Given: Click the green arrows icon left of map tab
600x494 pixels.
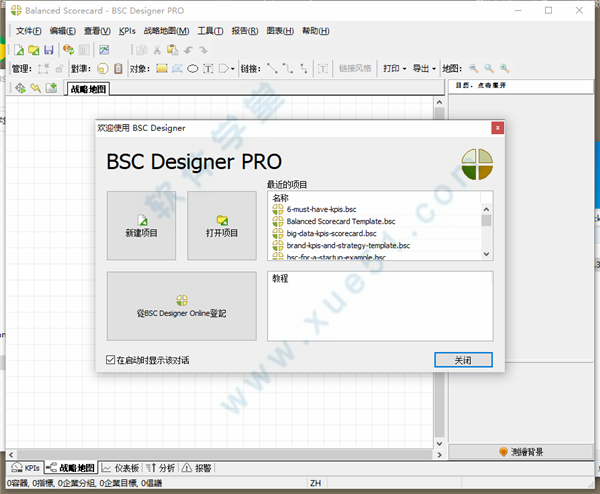Looking at the screenshot, I should (x=20, y=88).
